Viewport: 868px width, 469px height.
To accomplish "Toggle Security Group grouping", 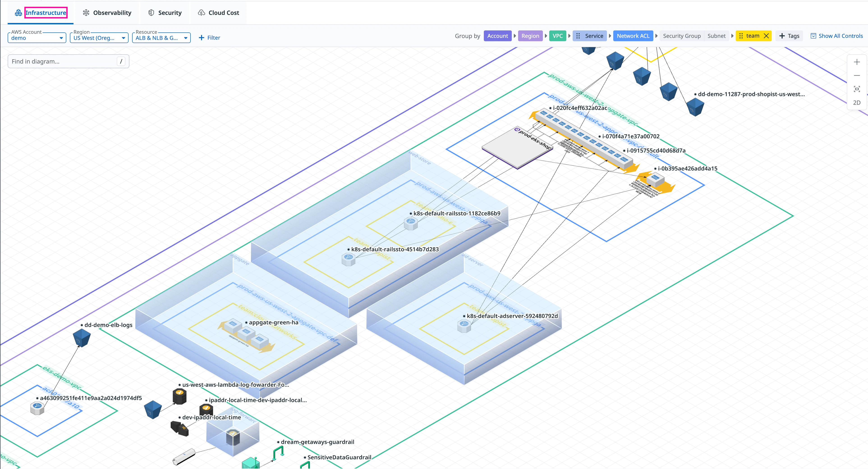I will (681, 36).
